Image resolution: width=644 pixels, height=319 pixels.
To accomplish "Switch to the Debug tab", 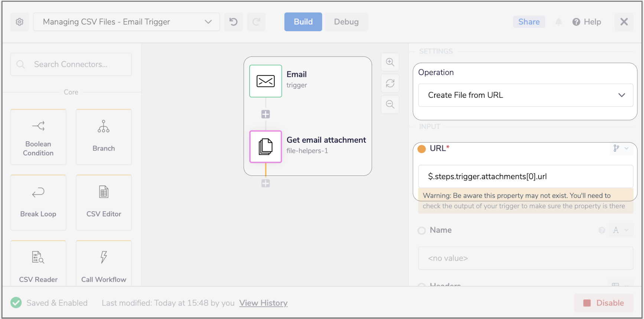I will (346, 22).
